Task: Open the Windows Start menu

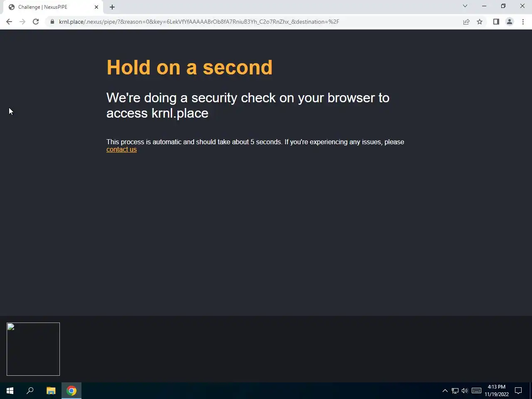Action: tap(10, 391)
